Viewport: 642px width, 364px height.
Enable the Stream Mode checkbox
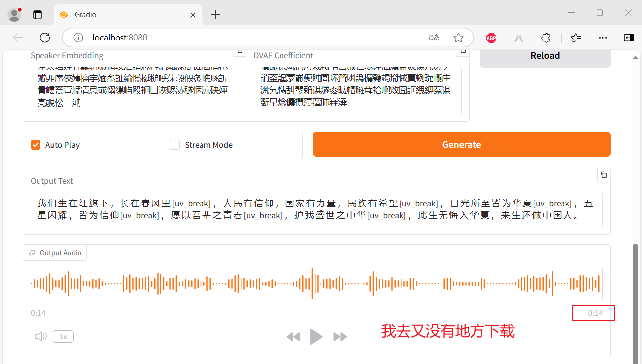pos(175,145)
